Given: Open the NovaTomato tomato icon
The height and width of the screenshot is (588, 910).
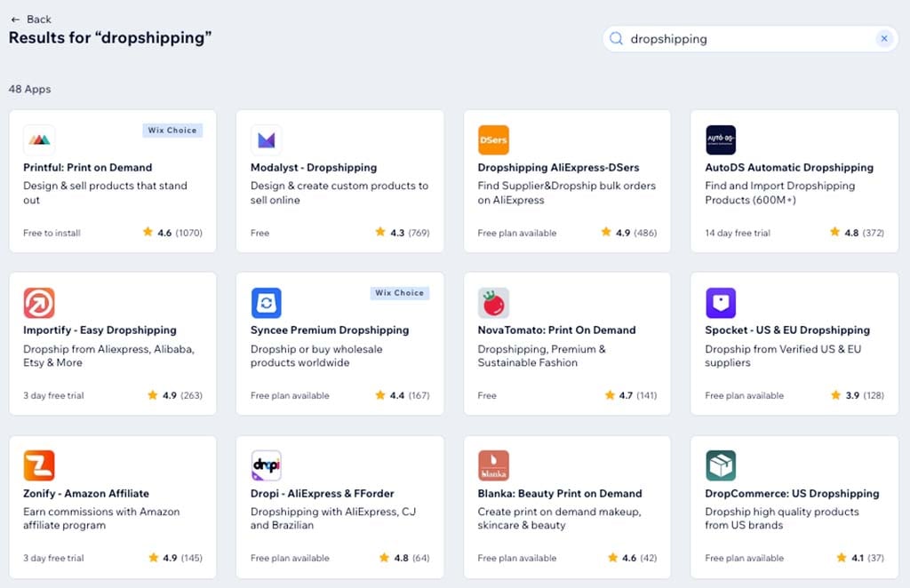Looking at the screenshot, I should 493,303.
